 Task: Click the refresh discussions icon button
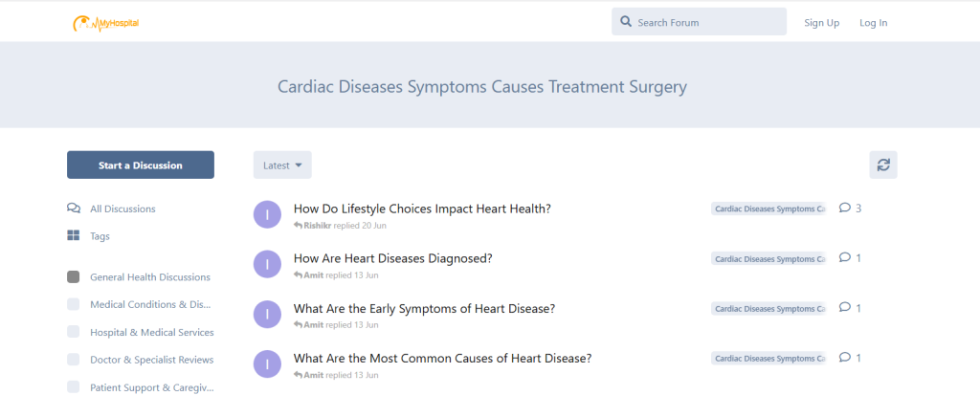(882, 165)
